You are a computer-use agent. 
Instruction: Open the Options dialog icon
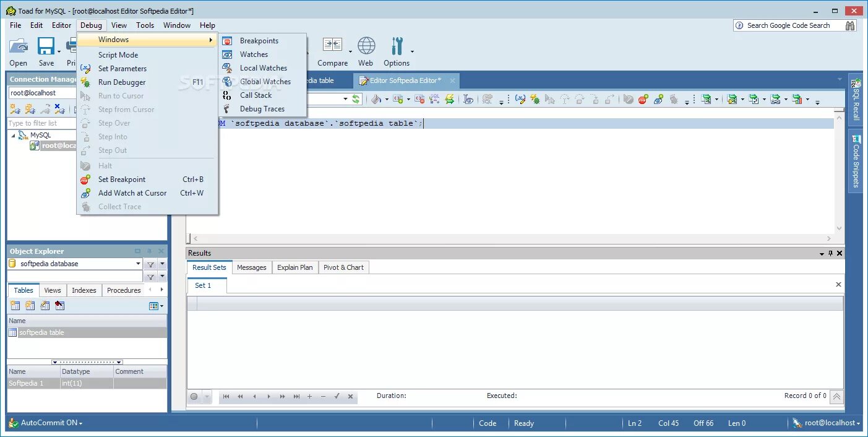tap(397, 51)
